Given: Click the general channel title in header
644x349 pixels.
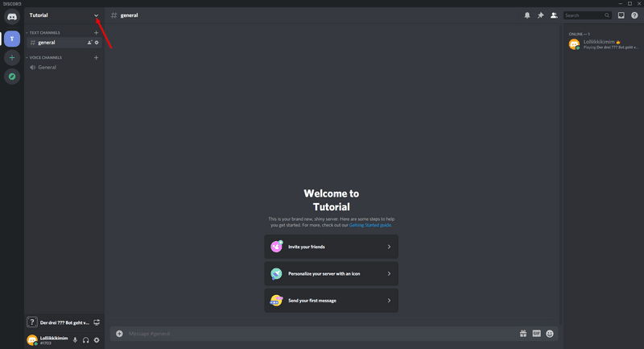Looking at the screenshot, I should click(129, 15).
